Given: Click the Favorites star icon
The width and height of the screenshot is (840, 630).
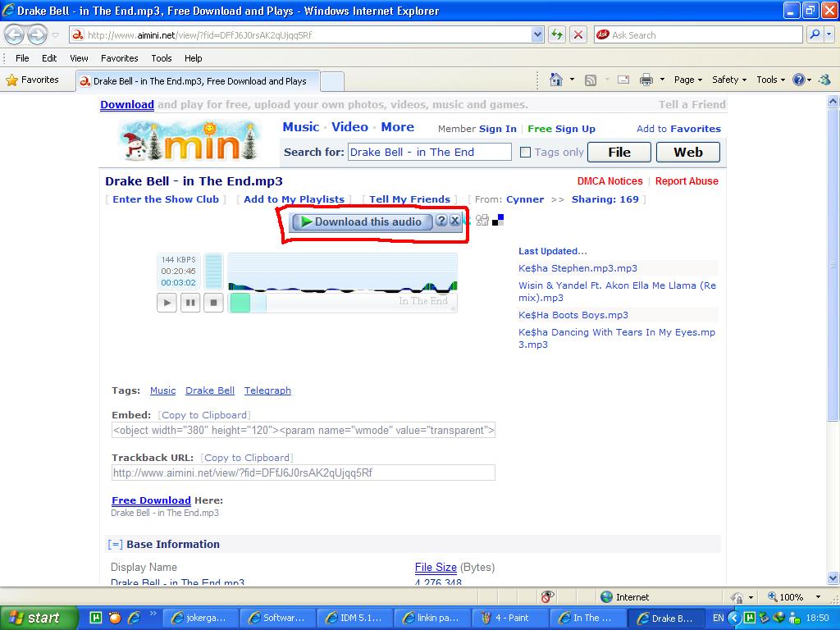Looking at the screenshot, I should (11, 80).
